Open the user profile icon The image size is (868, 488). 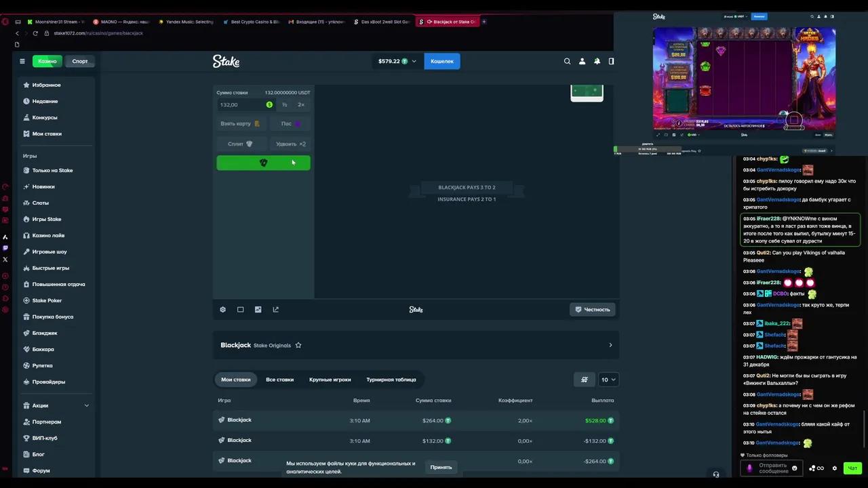tap(582, 61)
